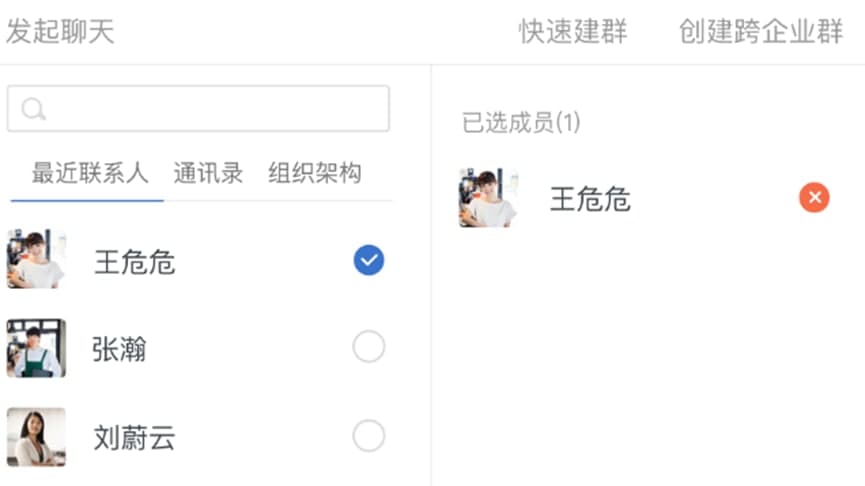
Task: Click the search magnifier icon
Action: point(33,109)
